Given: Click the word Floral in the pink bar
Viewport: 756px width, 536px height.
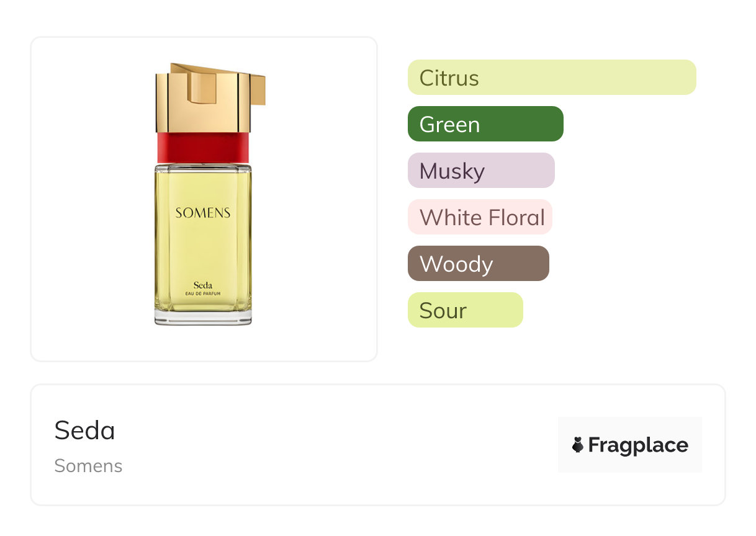Looking at the screenshot, I should 516,218.
